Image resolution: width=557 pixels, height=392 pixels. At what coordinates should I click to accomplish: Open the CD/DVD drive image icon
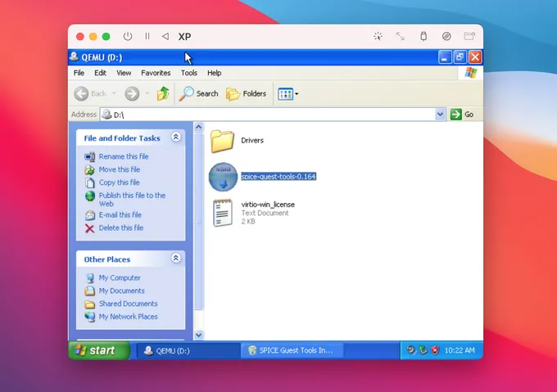(446, 36)
